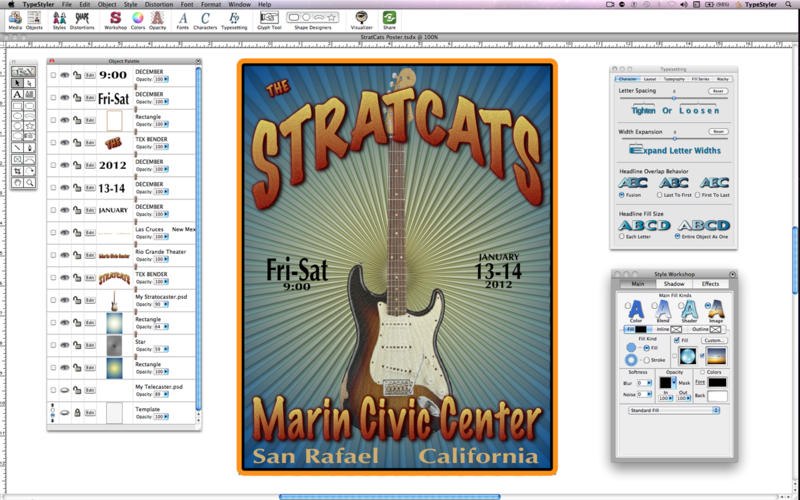Click the Workshop toolbar icon
This screenshot has width=800, height=500.
click(115, 18)
